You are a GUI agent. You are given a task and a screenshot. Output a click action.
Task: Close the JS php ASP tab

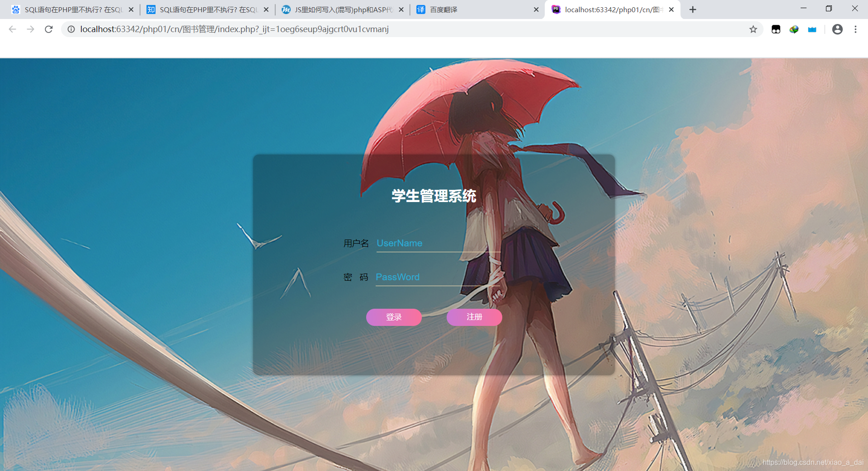tap(401, 9)
